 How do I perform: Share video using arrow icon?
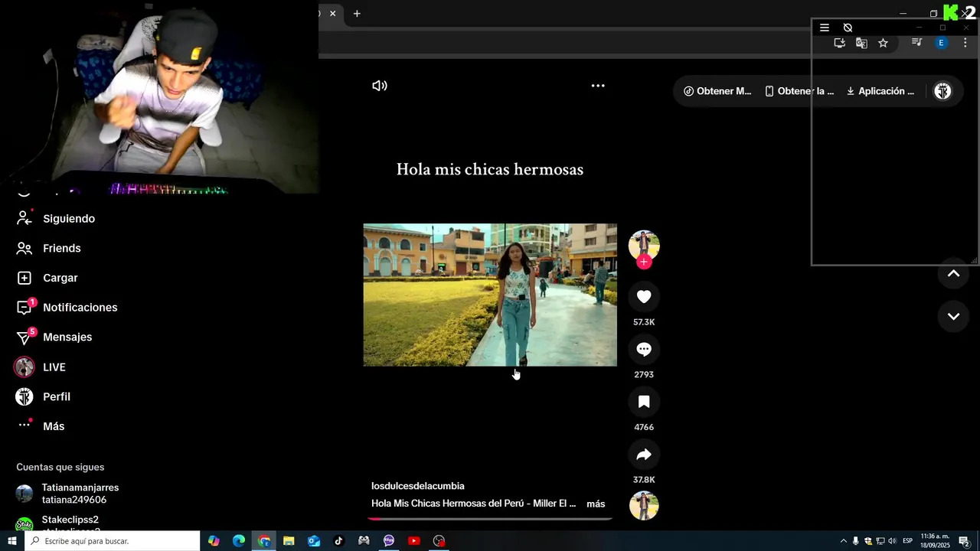(x=644, y=455)
